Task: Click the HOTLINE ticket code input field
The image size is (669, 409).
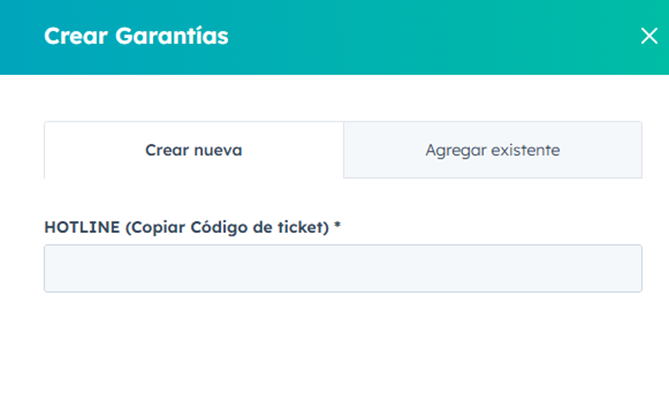Action: click(x=343, y=269)
